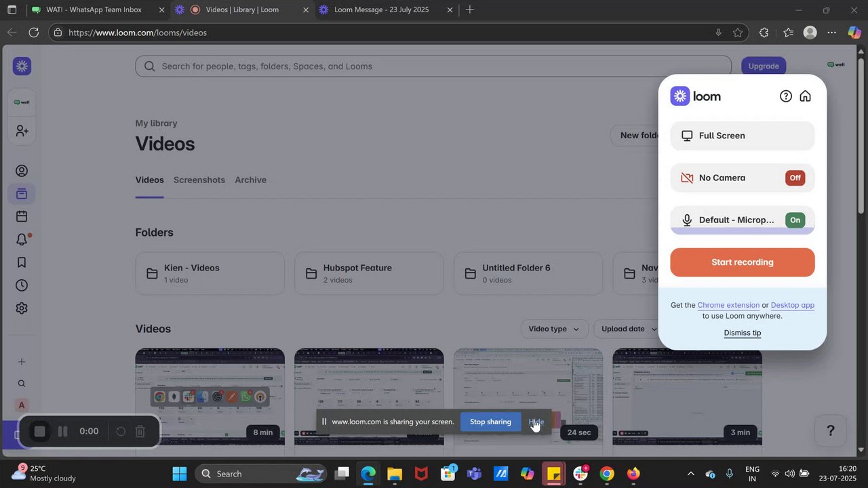Image resolution: width=868 pixels, height=488 pixels.
Task: Click the small search icon in sidebar
Action: point(22,384)
